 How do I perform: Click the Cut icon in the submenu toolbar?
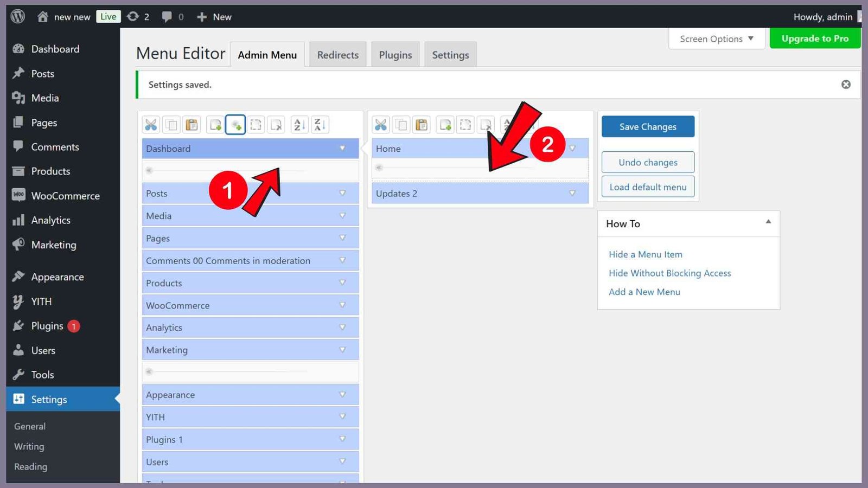tap(381, 125)
